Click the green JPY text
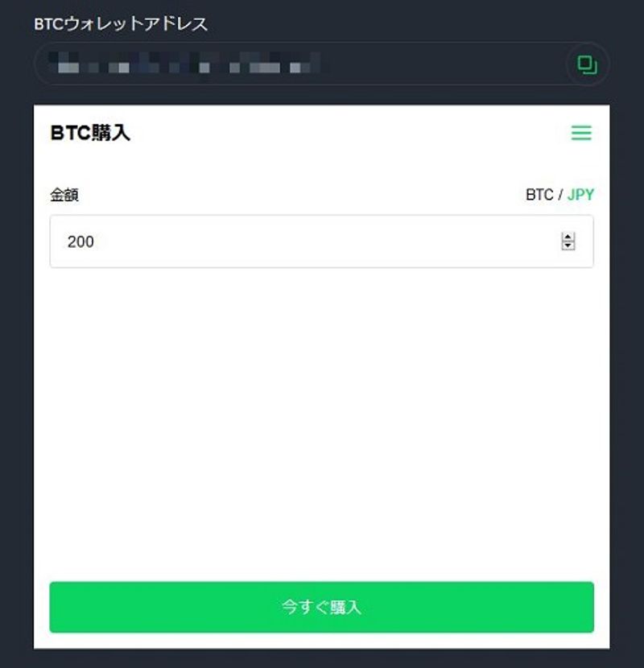The image size is (644, 668). tap(580, 195)
